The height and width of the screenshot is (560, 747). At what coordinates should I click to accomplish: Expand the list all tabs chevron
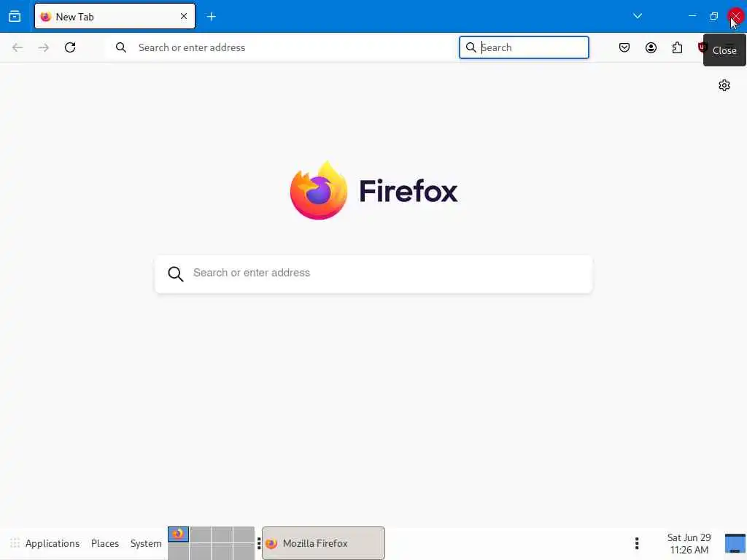(638, 16)
